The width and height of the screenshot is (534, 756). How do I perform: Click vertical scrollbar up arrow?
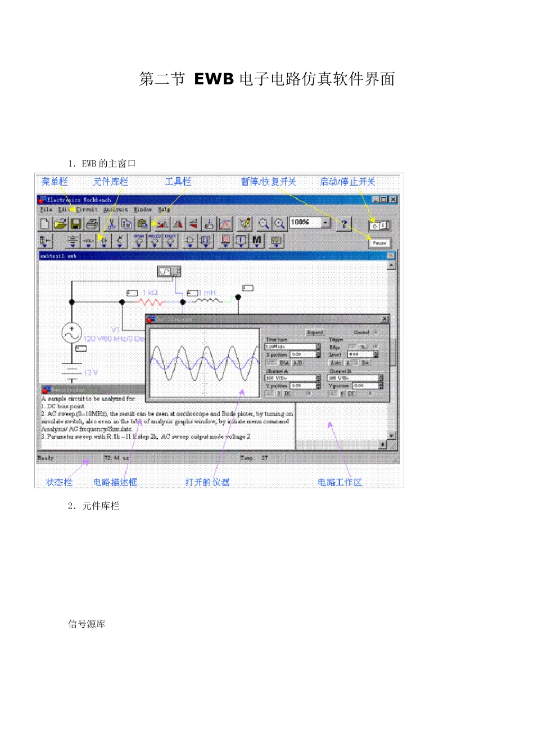tap(392, 264)
